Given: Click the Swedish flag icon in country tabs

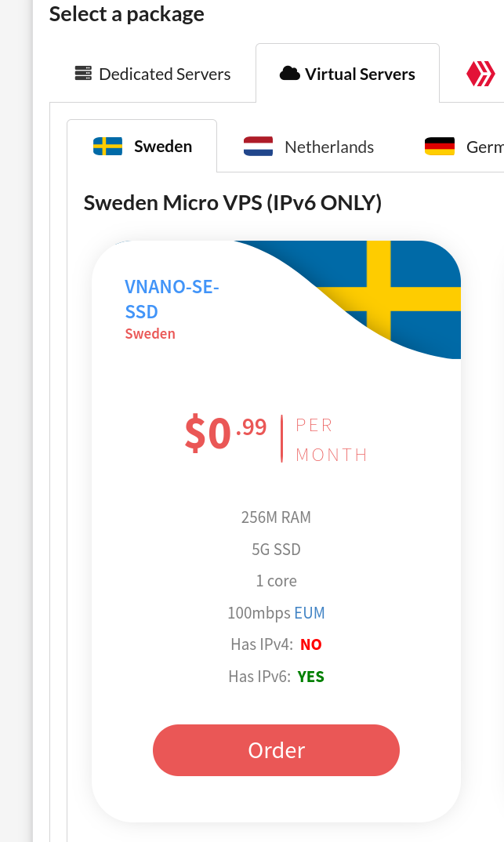Looking at the screenshot, I should coord(107,147).
